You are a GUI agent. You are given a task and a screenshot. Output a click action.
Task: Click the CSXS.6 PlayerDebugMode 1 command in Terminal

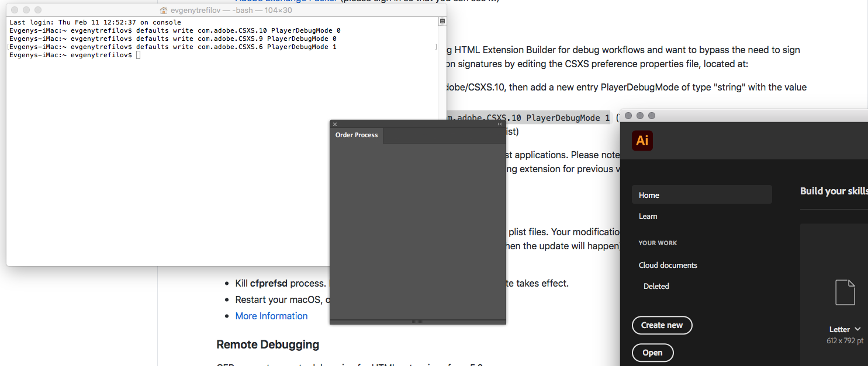point(236,47)
